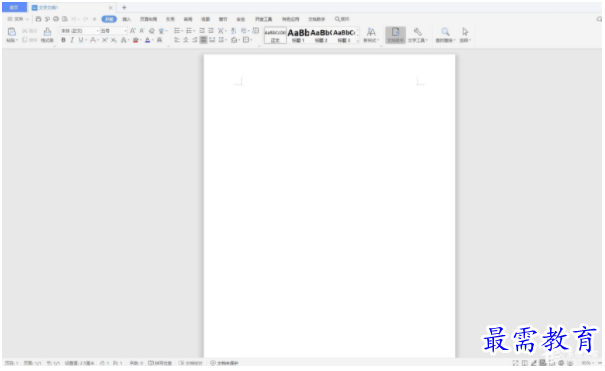Image resolution: width=605 pixels, height=371 pixels.
Task: Click the Select arrow cursor icon
Action: click(465, 32)
